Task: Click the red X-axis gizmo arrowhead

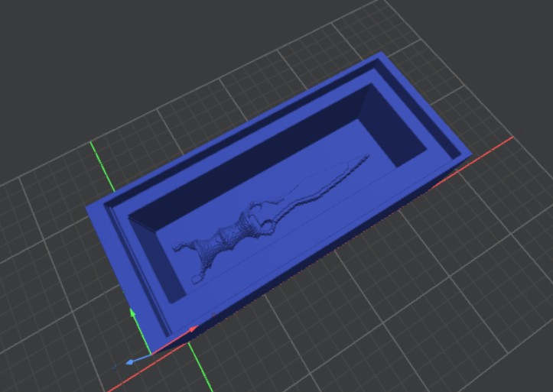Action: (194, 329)
